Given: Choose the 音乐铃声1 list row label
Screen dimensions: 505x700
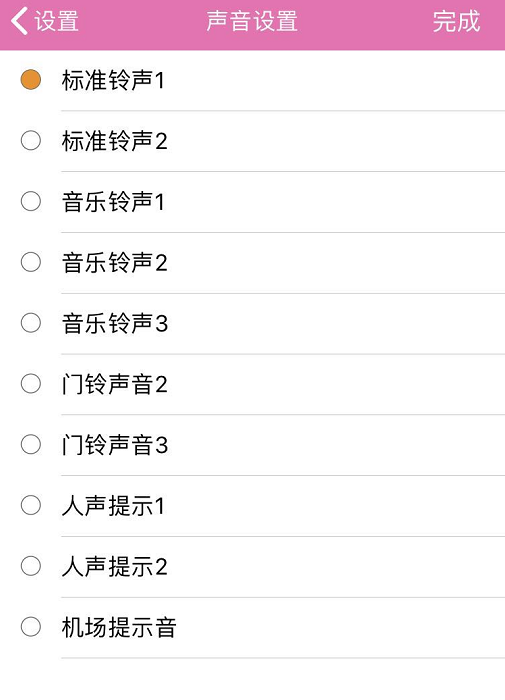Looking at the screenshot, I should click(x=113, y=202).
